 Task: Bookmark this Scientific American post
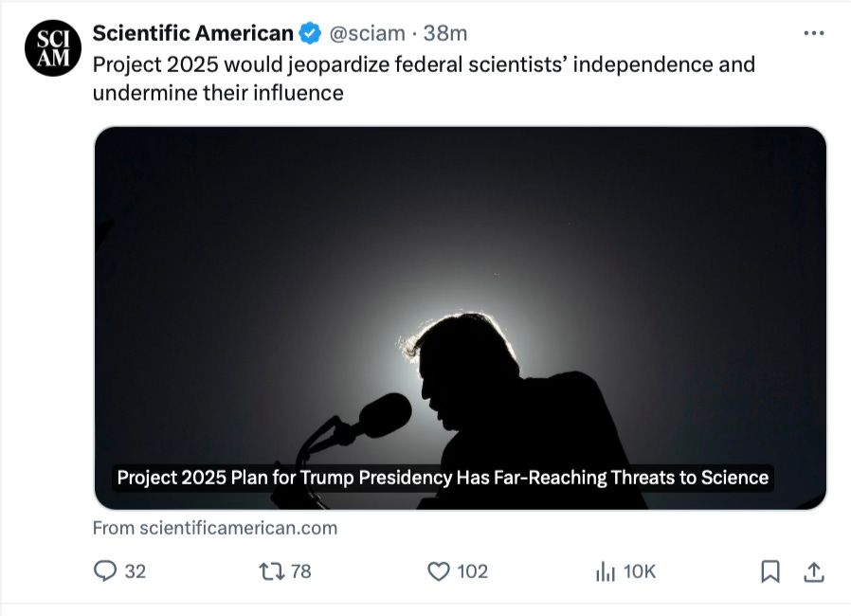(770, 571)
